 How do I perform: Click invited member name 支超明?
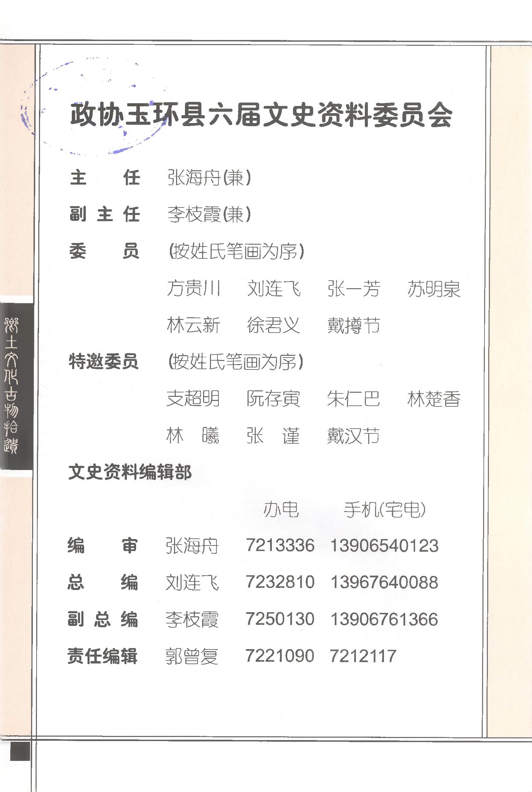[x=193, y=399]
